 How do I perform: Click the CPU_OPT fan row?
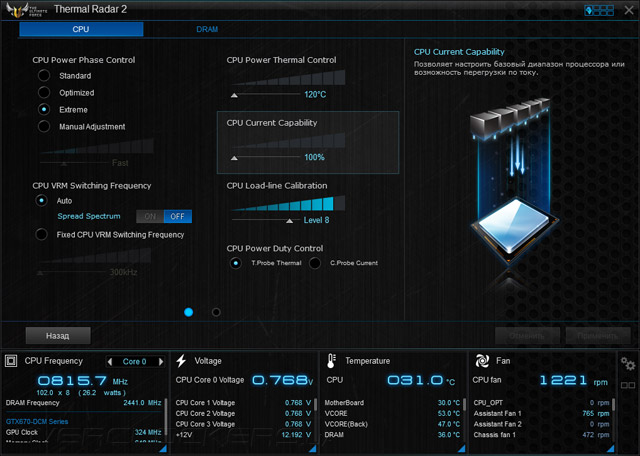tap(541, 403)
